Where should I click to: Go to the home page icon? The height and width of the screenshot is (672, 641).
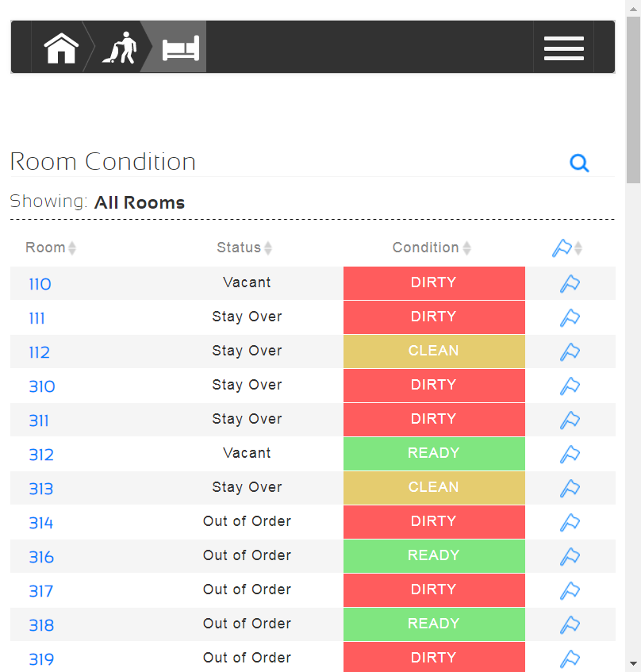tap(61, 48)
